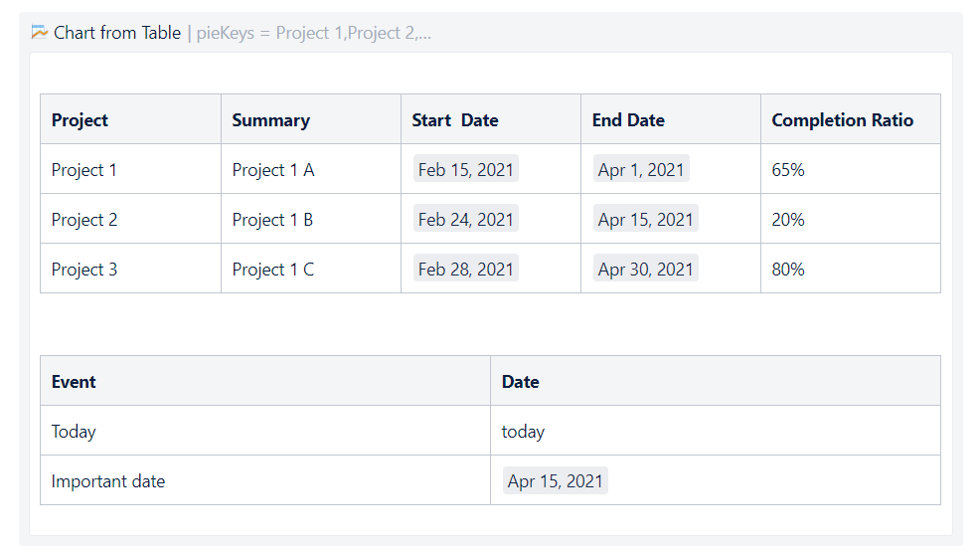The width and height of the screenshot is (980, 552).
Task: Click the Event header cell
Action: 265,381
